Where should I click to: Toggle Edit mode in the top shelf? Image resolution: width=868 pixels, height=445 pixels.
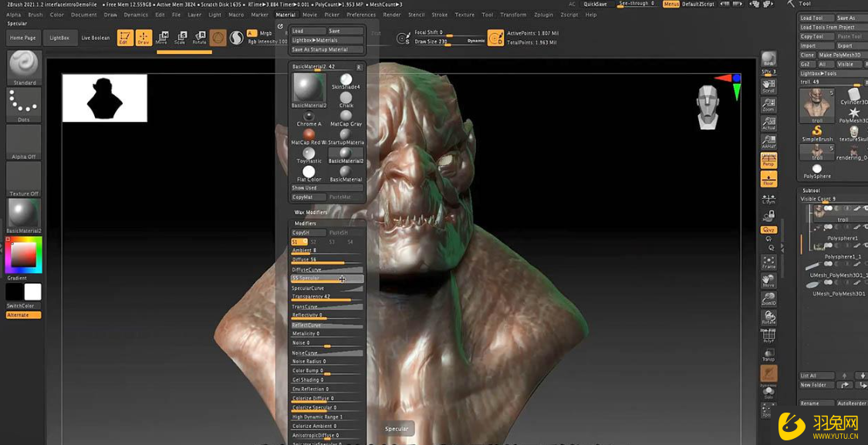coord(125,36)
